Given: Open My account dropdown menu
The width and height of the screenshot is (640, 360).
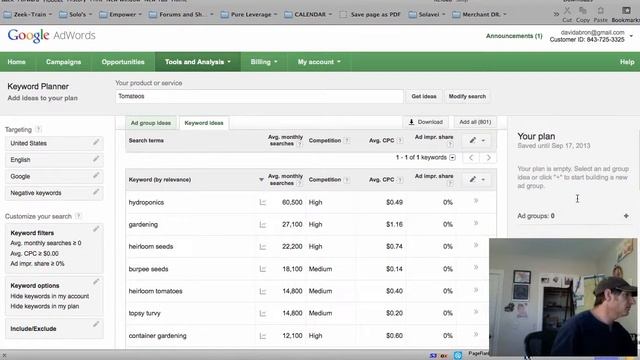Looking at the screenshot, I should tap(319, 62).
